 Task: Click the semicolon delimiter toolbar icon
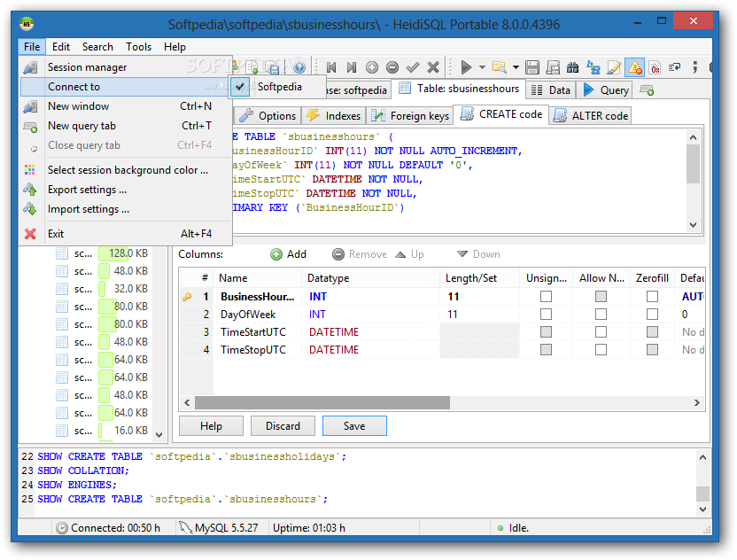coord(695,67)
